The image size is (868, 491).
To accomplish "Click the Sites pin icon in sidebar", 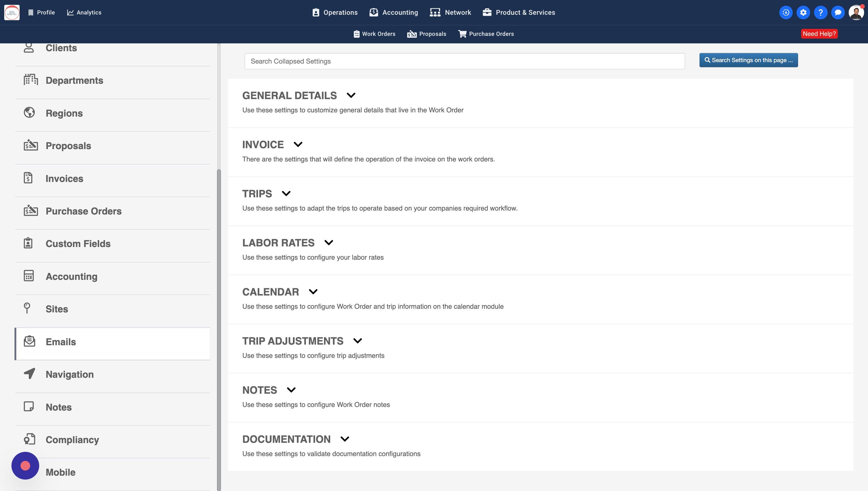I will 27,308.
